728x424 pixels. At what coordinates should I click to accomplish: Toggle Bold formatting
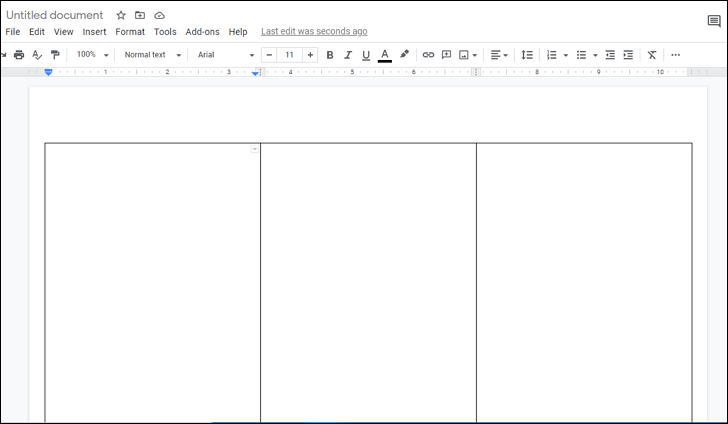[330, 55]
